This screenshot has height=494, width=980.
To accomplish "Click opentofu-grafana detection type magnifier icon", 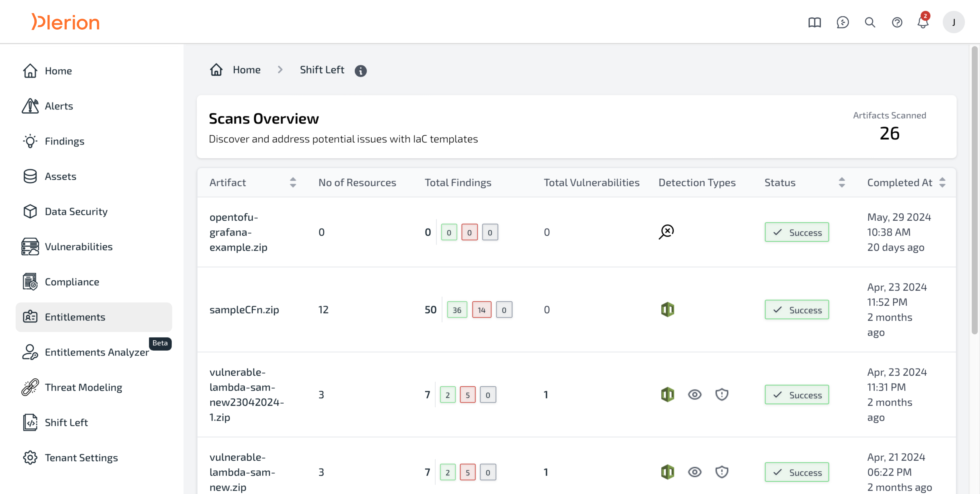I will tap(666, 232).
